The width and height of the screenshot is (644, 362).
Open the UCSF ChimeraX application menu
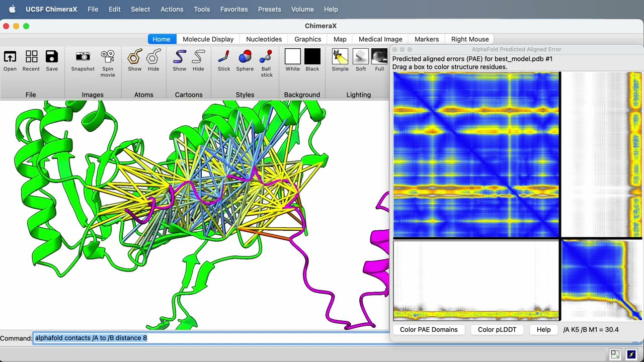pyautogui.click(x=51, y=9)
